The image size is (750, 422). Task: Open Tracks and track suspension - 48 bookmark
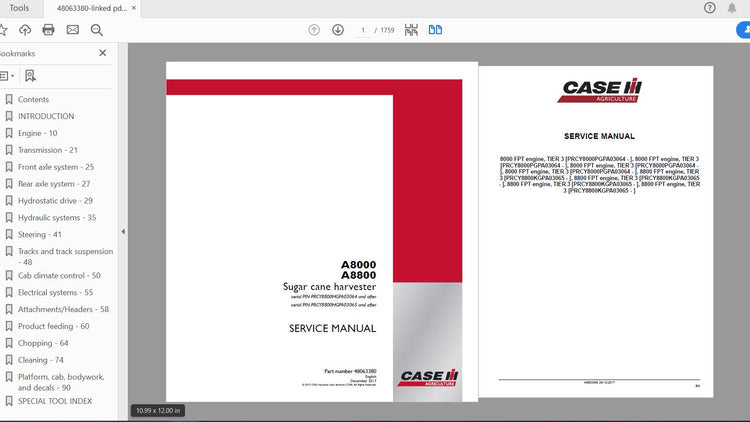coord(66,256)
